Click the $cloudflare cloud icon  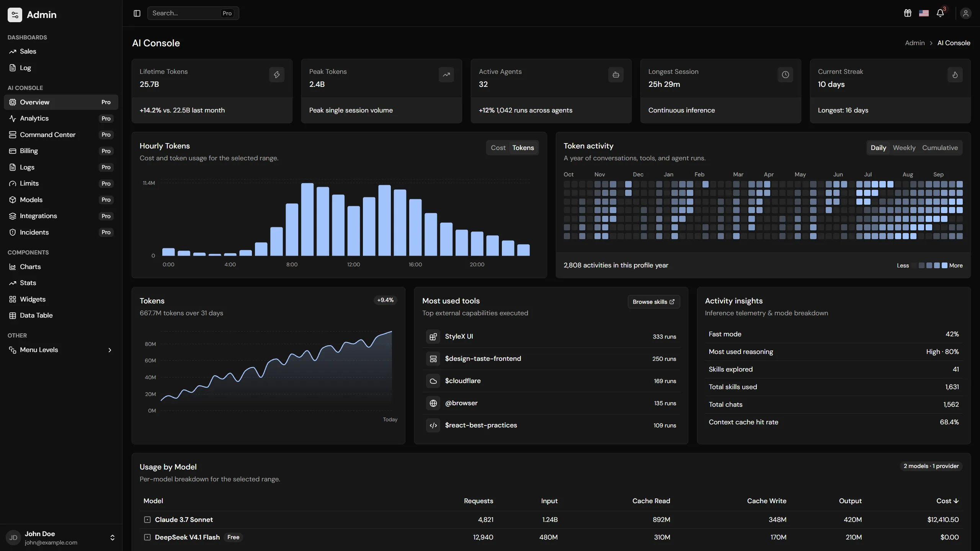[x=433, y=381]
